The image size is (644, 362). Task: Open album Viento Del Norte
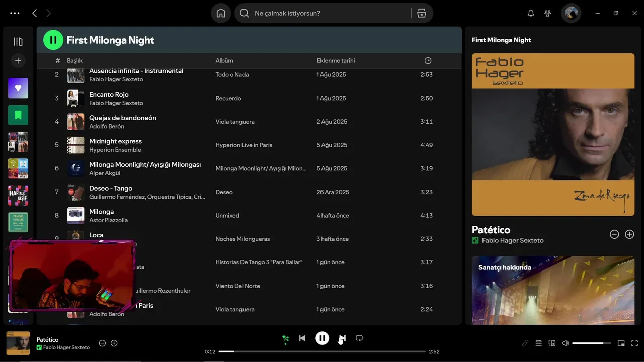tap(237, 286)
